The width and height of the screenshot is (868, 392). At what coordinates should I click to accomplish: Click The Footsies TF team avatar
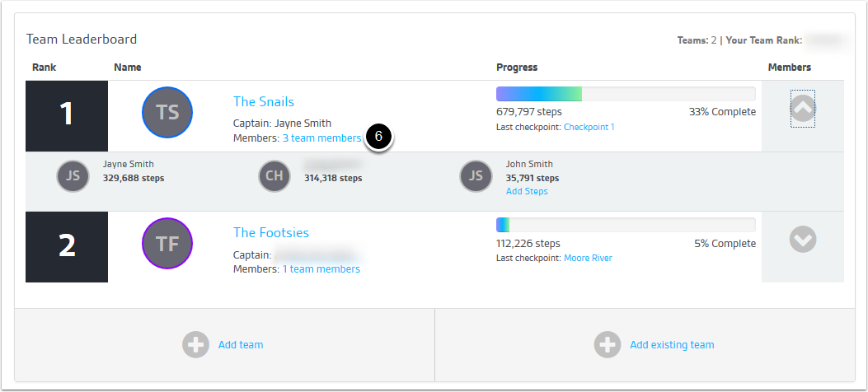click(167, 244)
